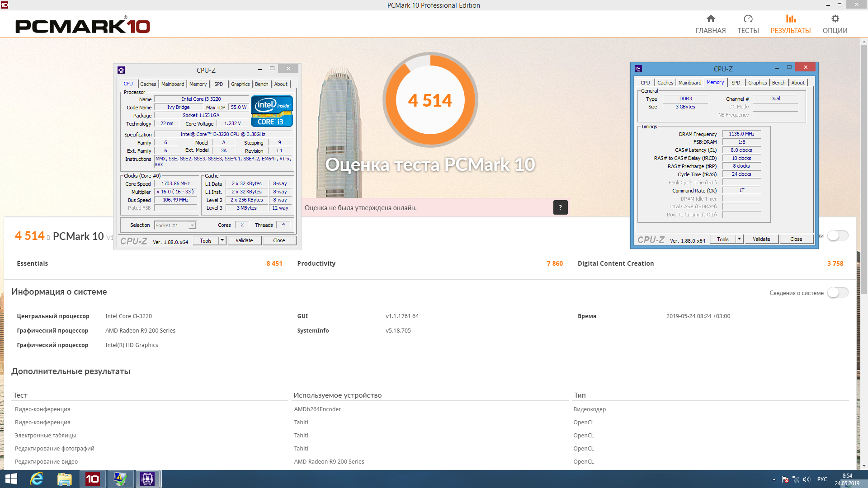Open About tab in left CPU-Z
Viewport: 868px width, 488px height.
point(281,84)
